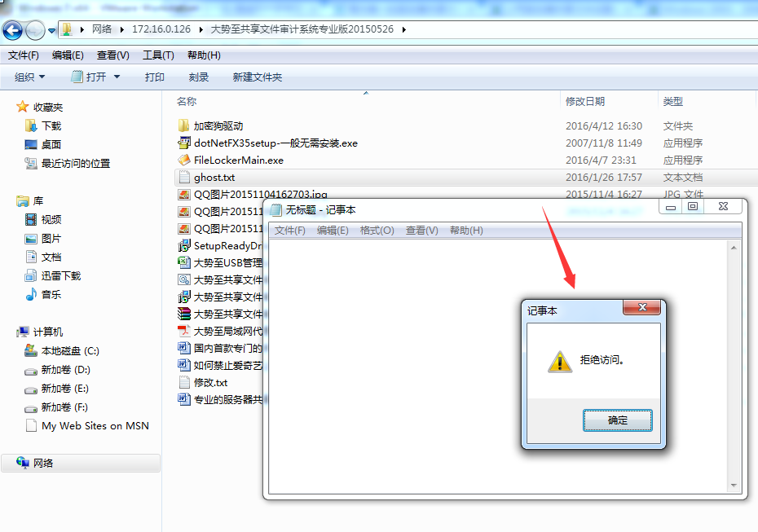Open the 查看(V) menu in Explorer
Image resolution: width=758 pixels, height=532 pixels.
(x=112, y=55)
